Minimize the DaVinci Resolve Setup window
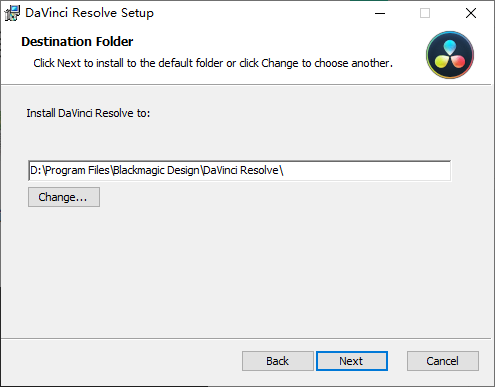495x387 pixels. [x=380, y=13]
